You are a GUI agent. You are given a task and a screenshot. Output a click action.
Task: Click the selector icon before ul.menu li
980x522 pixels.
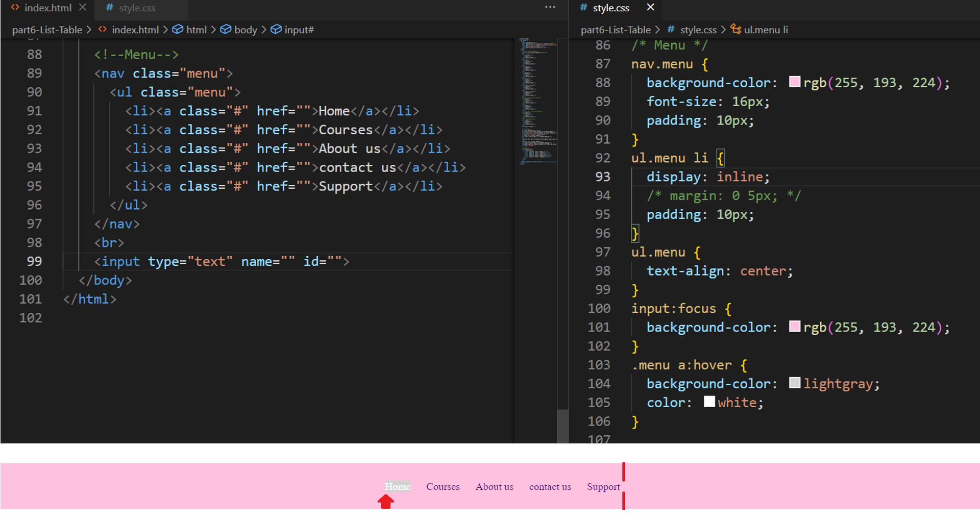click(x=736, y=29)
